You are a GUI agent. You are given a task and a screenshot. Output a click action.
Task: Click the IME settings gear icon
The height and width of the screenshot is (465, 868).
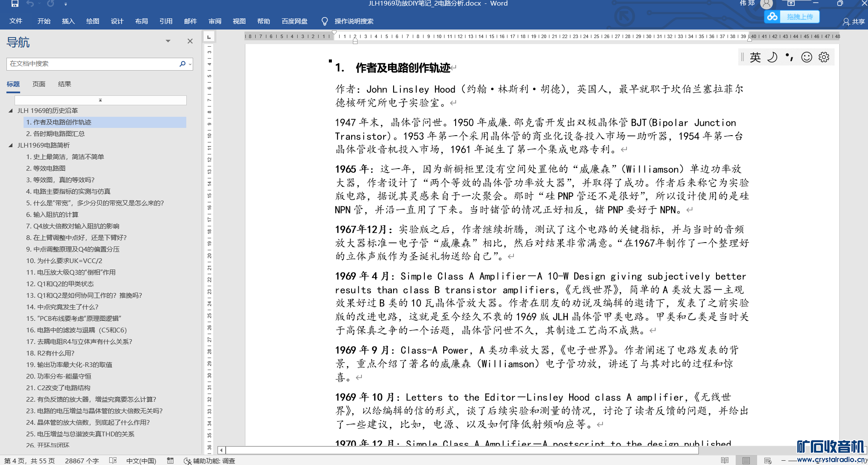tap(824, 57)
